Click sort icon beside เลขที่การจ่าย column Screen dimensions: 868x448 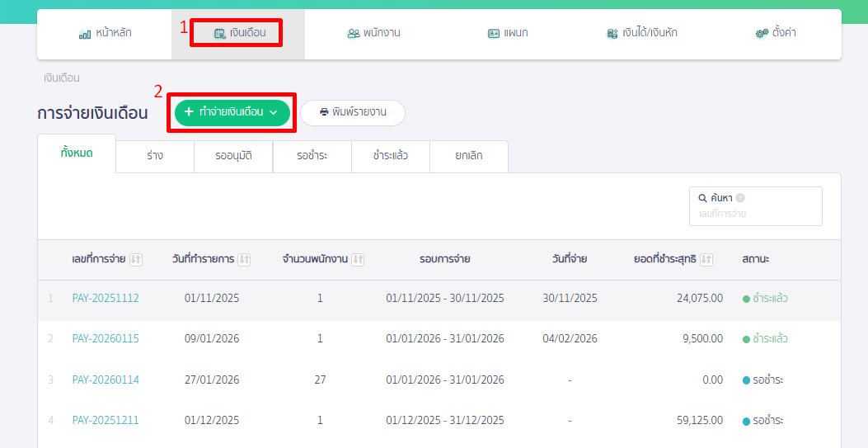pos(136,260)
